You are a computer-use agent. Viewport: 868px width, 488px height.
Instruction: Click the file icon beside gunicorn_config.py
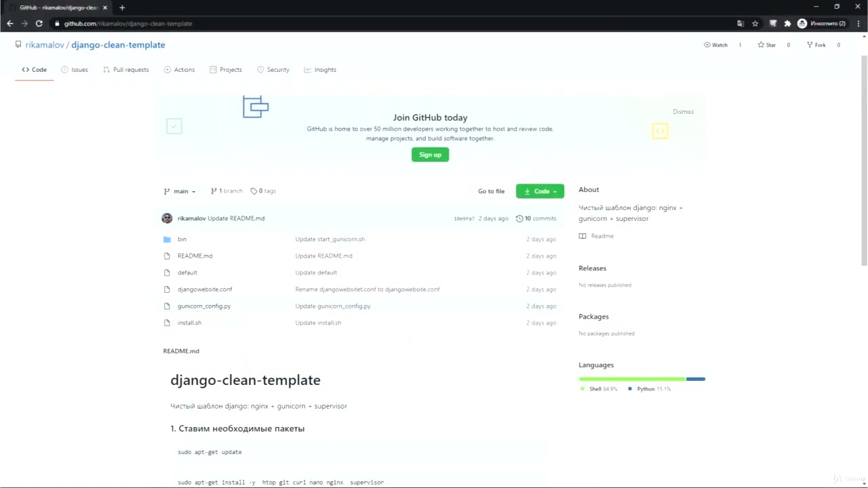click(x=167, y=306)
